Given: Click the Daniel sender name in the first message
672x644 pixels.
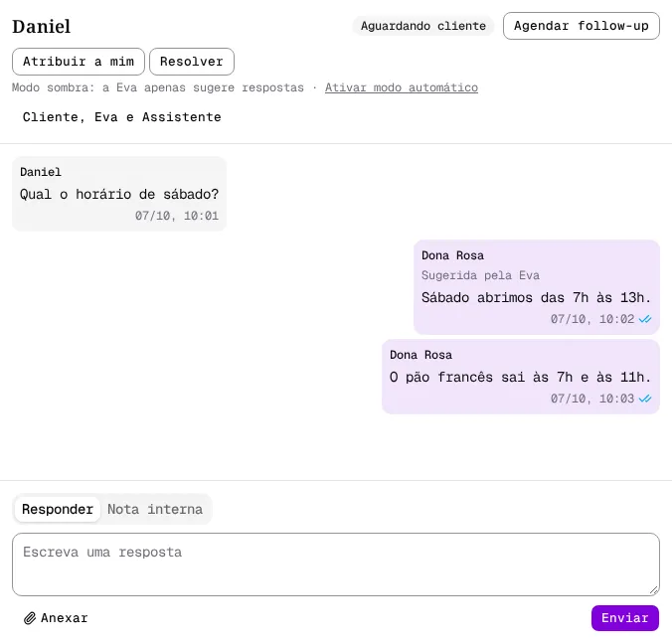Looking at the screenshot, I should (x=41, y=172).
